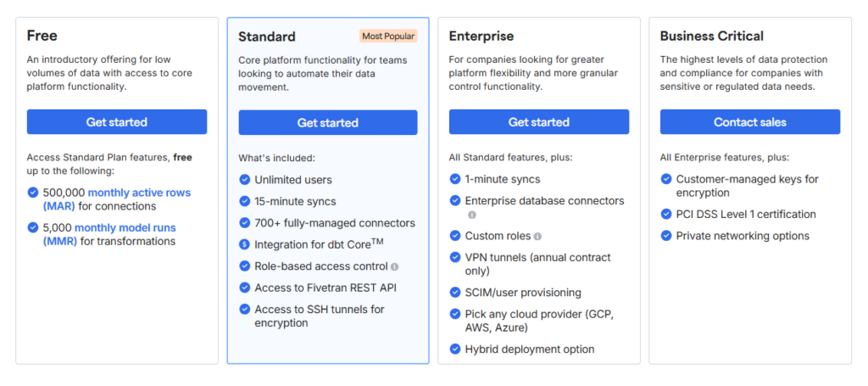Click checkmark beside 500,000 monthly active rows
The width and height of the screenshot is (868, 386).
[33, 193]
